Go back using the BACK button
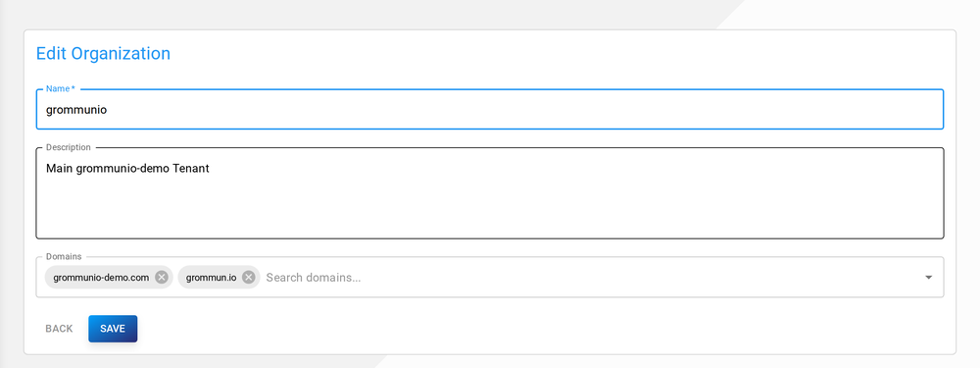Viewport: 980px width, 368px height. pyautogui.click(x=59, y=329)
